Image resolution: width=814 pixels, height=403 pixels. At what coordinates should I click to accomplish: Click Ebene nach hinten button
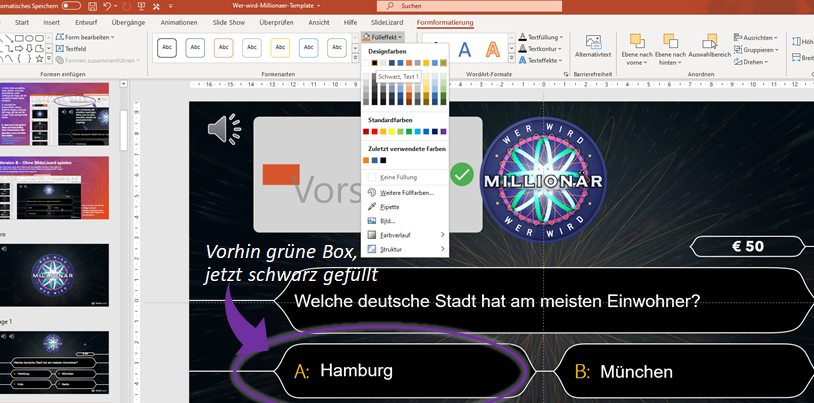coord(670,49)
